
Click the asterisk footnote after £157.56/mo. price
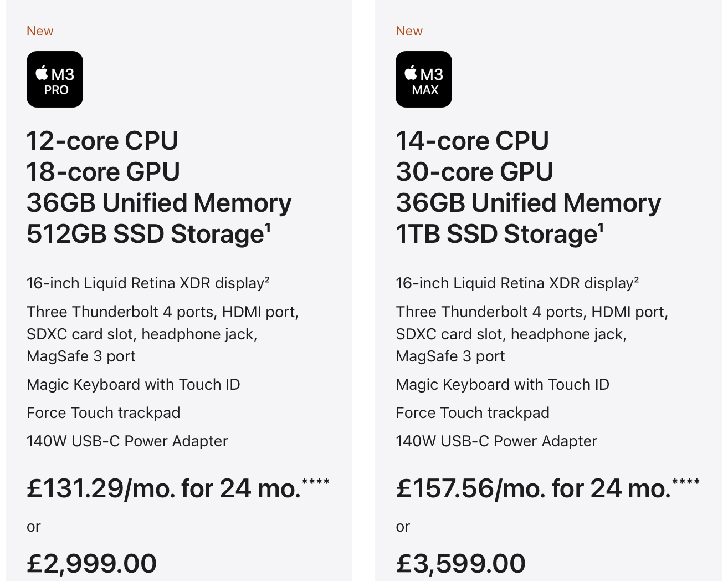(685, 482)
